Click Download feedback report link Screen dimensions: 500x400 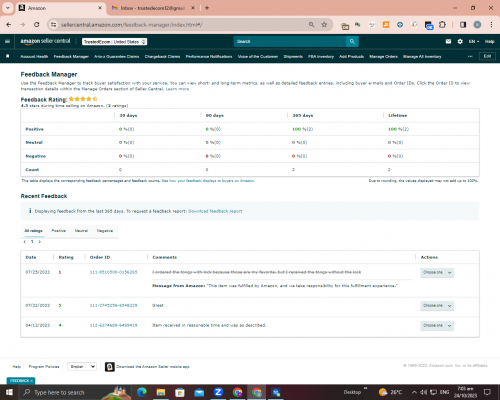(x=215, y=211)
